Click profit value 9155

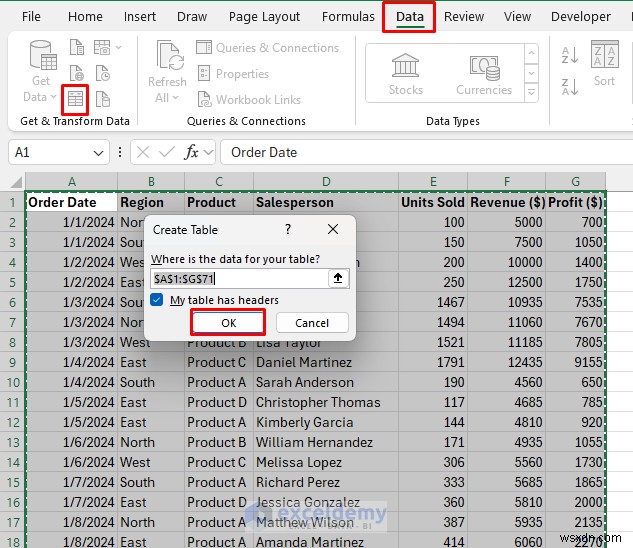pyautogui.click(x=575, y=362)
